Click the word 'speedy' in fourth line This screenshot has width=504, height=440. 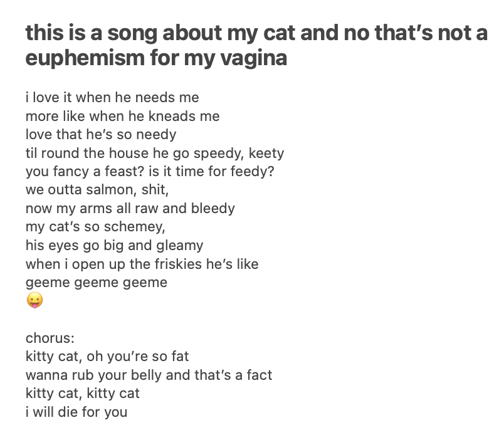[219, 154]
